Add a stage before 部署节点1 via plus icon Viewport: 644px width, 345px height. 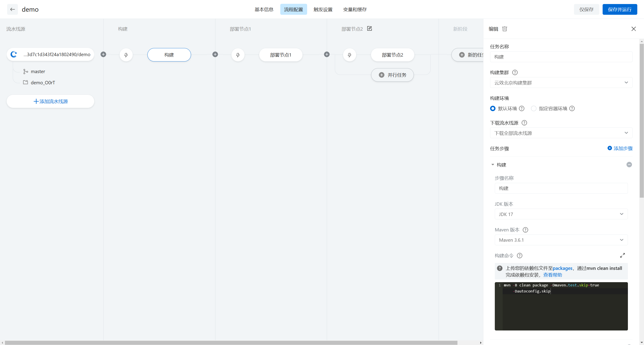tap(215, 55)
